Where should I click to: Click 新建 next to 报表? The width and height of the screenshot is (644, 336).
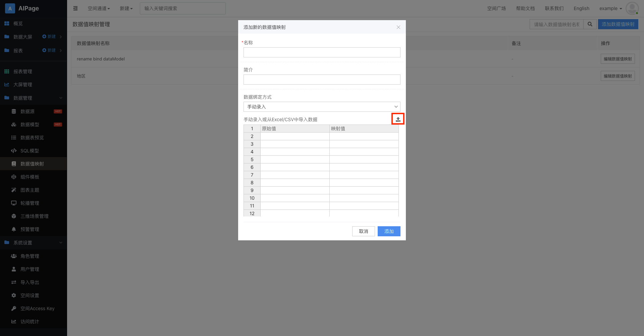pos(49,50)
